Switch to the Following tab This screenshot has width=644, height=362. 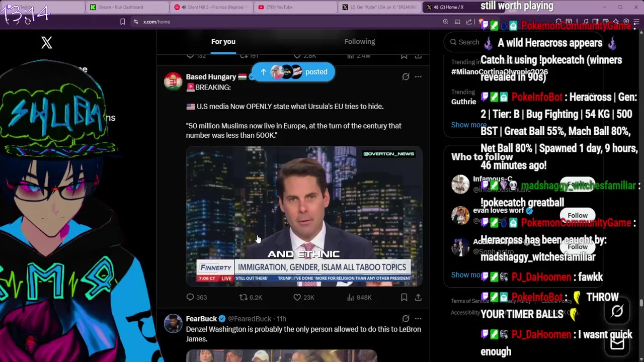(360, 42)
